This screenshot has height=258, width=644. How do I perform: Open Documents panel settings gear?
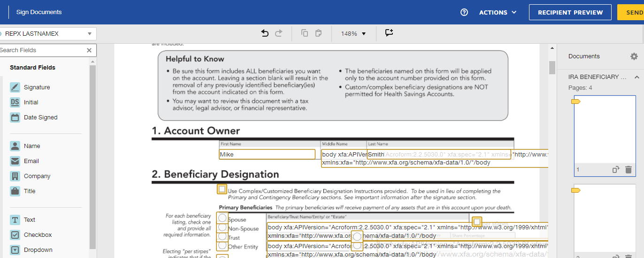[634, 56]
